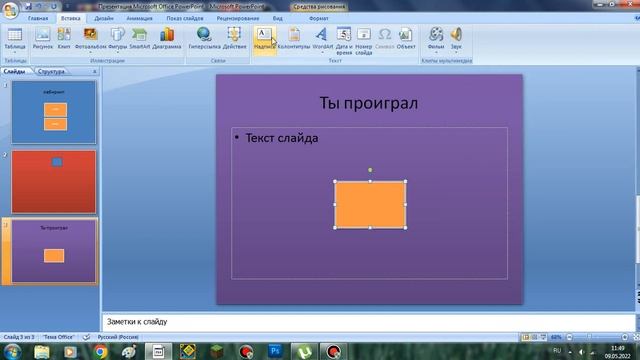Open uTorrent taskbar icon
The height and width of the screenshot is (360, 640).
click(304, 351)
